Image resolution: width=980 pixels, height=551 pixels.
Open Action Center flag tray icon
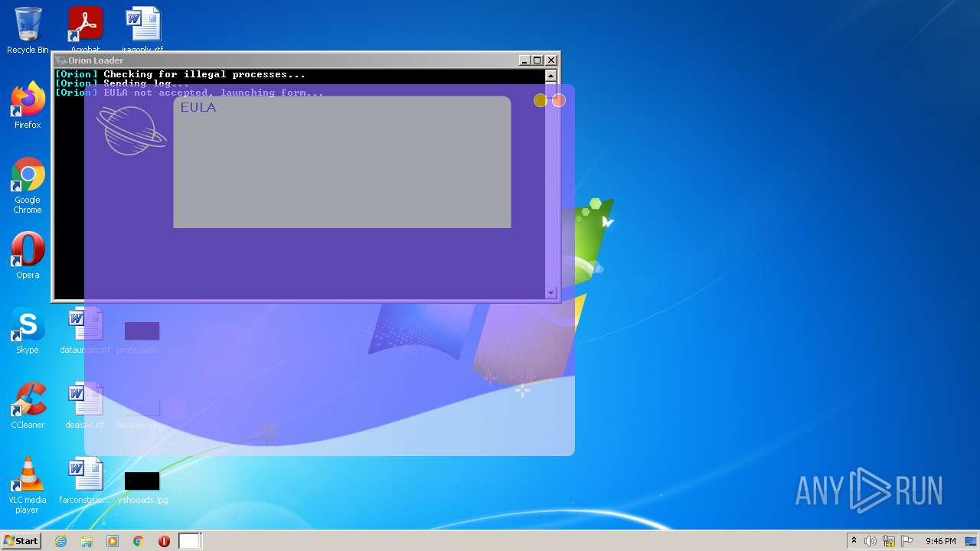coord(907,541)
